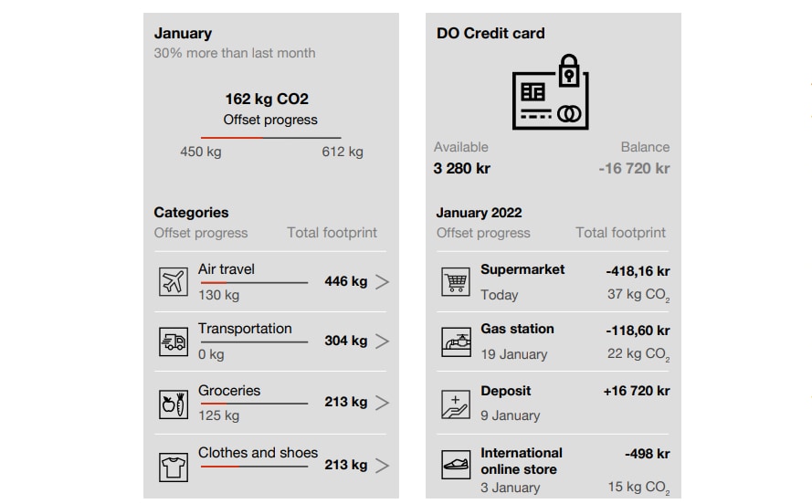Click the sneaker International online store icon
This screenshot has height=504, width=812.
click(x=455, y=465)
